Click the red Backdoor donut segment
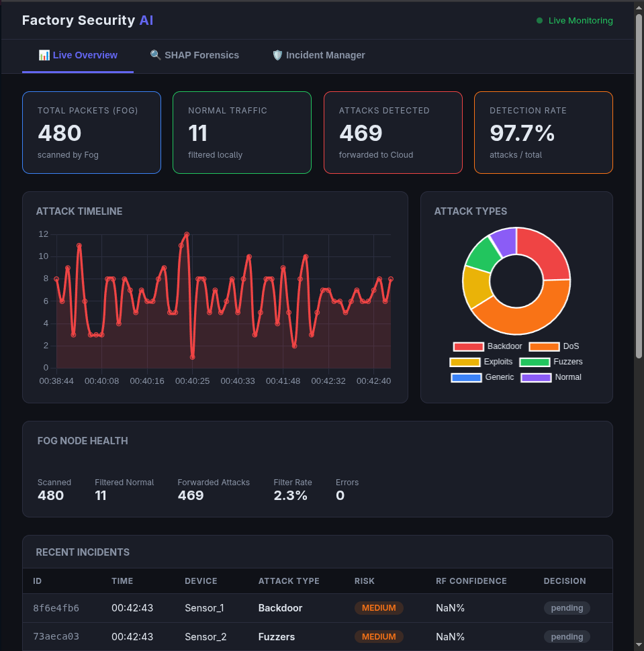 (x=545, y=253)
